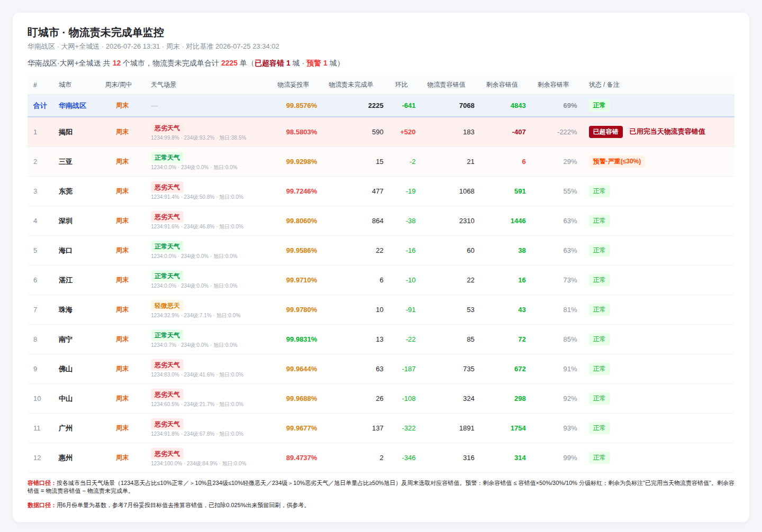This screenshot has width=762, height=532.
Task: Click the 正常 status badge for 惠州
Action: (x=599, y=457)
